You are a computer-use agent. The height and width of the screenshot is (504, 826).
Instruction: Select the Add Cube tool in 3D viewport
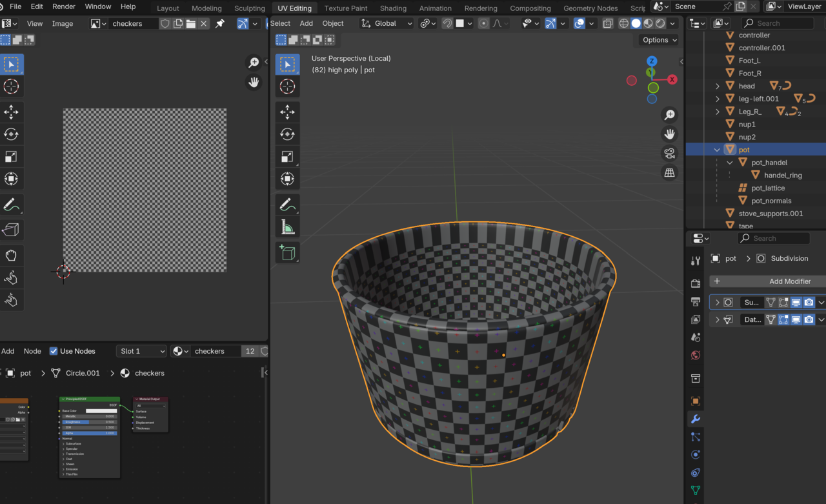(288, 252)
